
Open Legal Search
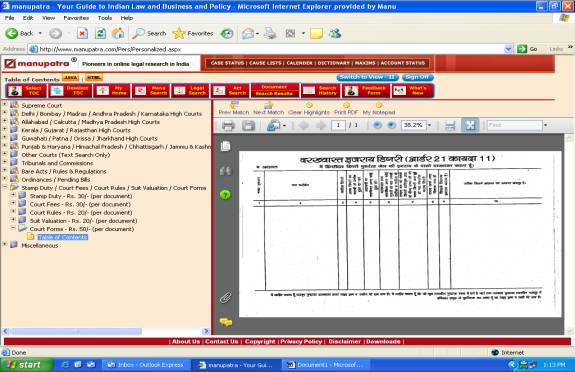point(190,91)
